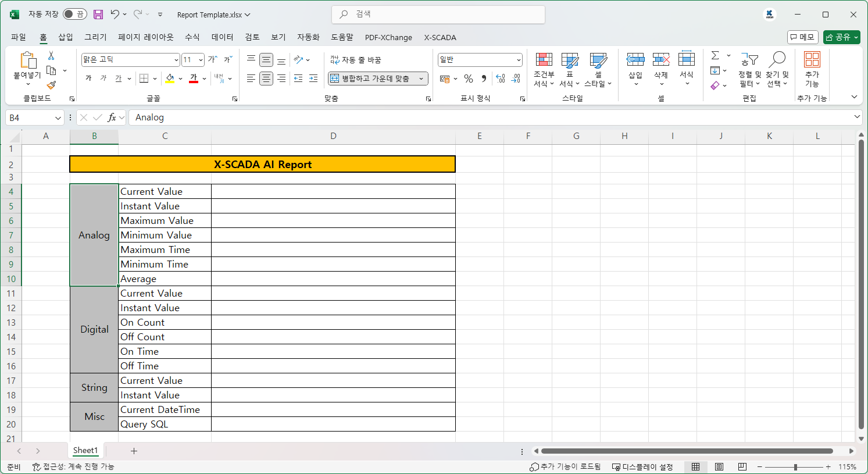Click the 공유 share button

pos(841,37)
